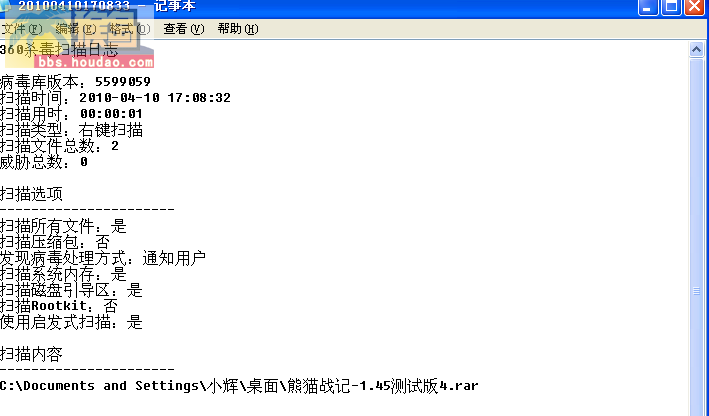Screen dimensions: 709x416
Task: Open the 文件(F) menu
Action: click(x=22, y=29)
